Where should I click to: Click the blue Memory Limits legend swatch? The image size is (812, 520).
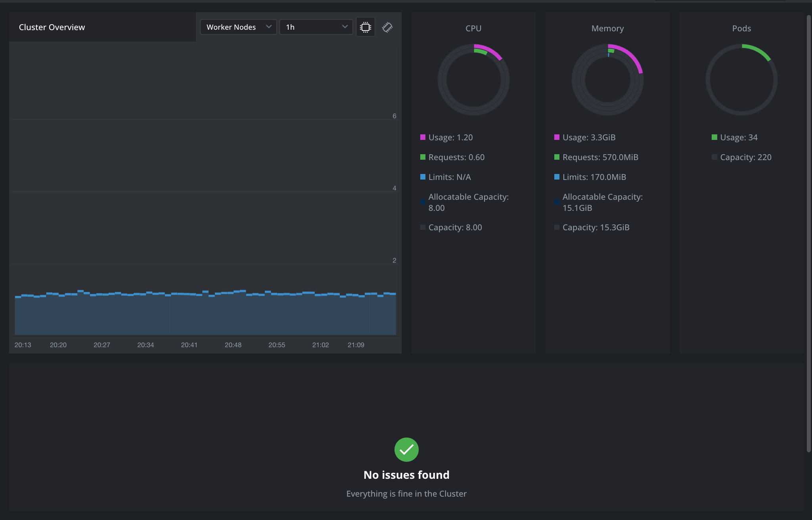[x=557, y=177]
